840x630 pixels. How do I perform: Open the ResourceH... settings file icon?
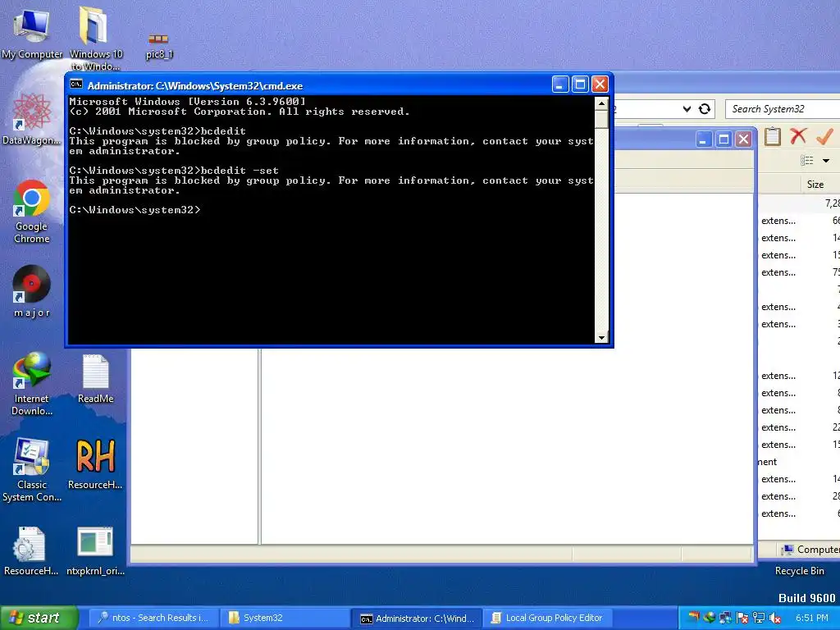31,550
